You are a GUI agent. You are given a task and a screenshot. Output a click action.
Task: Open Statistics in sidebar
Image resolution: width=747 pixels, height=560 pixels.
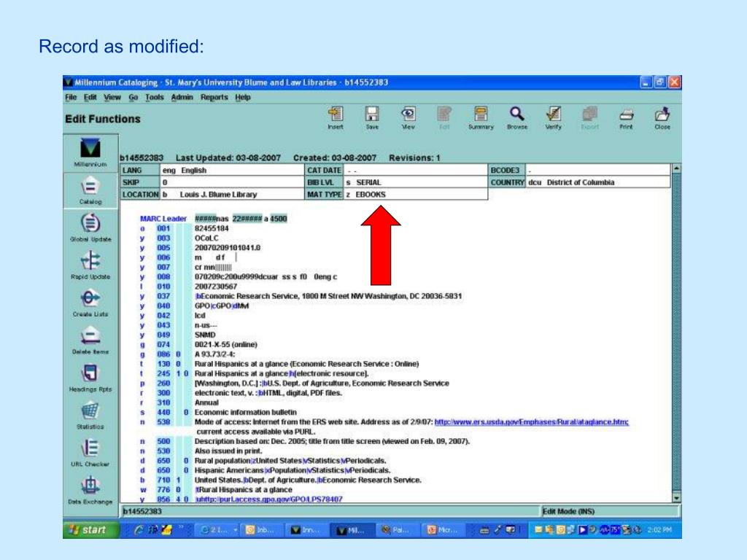click(x=90, y=415)
